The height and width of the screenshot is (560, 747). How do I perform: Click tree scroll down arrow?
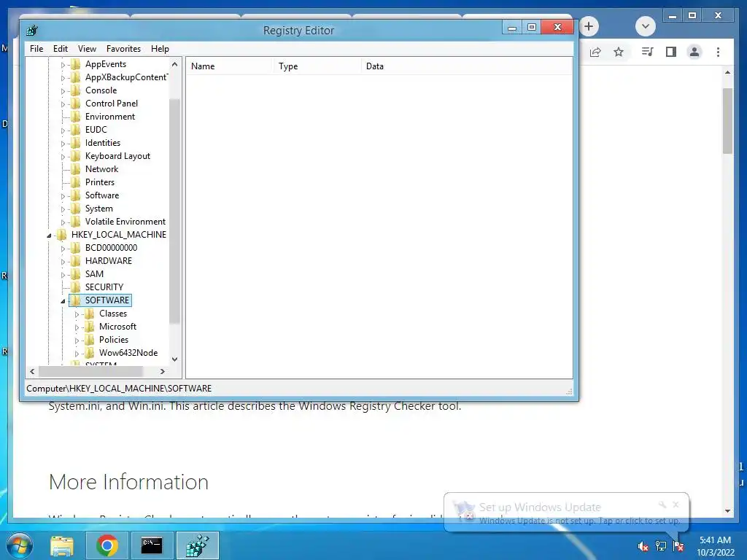click(175, 359)
